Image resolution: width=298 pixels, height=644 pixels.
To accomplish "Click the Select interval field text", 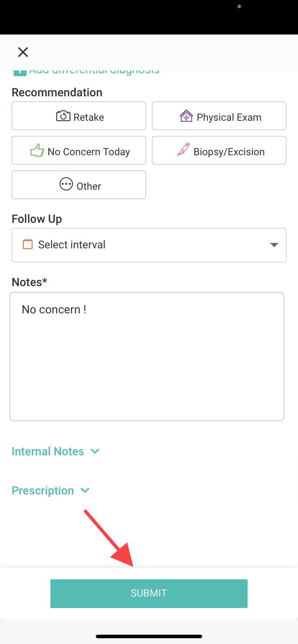I will click(x=72, y=245).
